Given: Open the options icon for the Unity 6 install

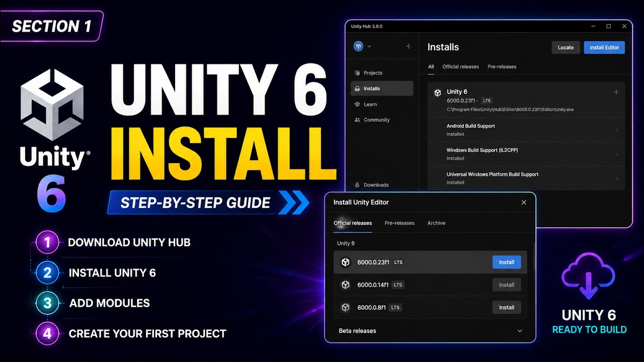Looking at the screenshot, I should coord(616,92).
